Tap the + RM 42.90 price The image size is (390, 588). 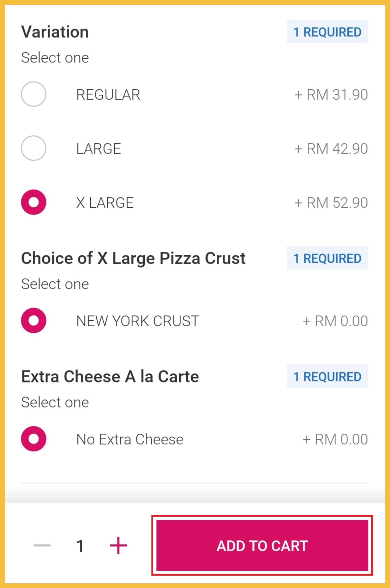point(331,149)
